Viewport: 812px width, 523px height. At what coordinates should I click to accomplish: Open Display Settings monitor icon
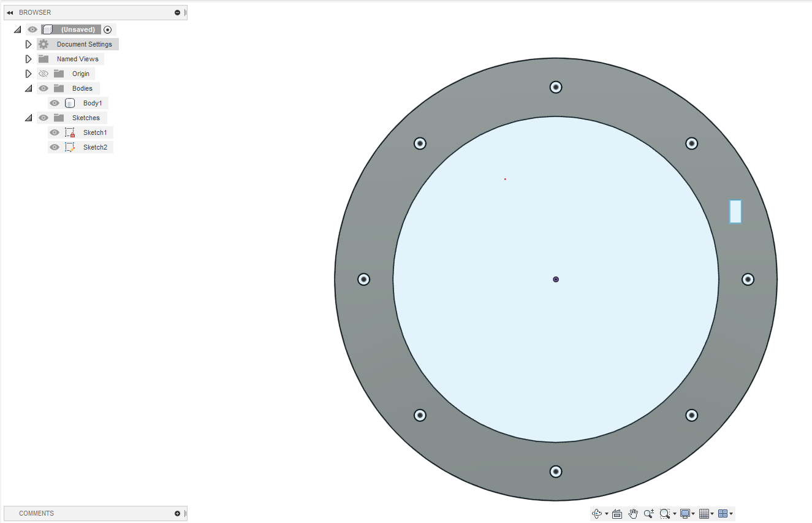pos(685,513)
